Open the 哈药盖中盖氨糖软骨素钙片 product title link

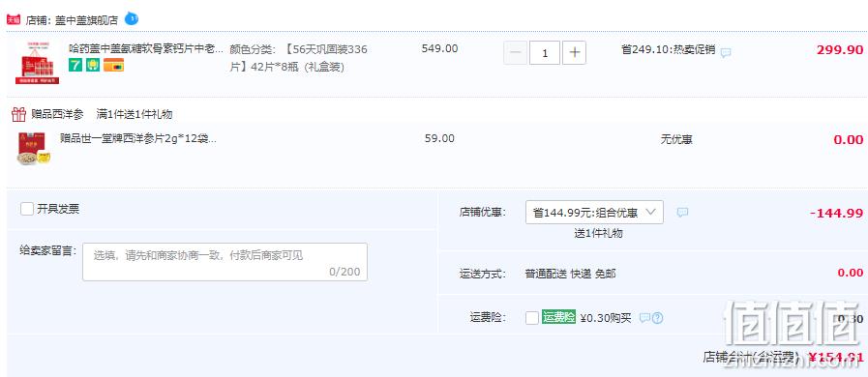coord(146,48)
